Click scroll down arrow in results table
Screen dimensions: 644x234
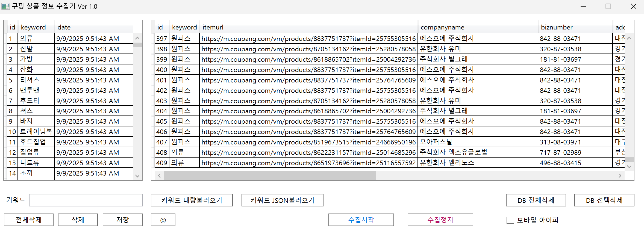pyautogui.click(x=629, y=167)
